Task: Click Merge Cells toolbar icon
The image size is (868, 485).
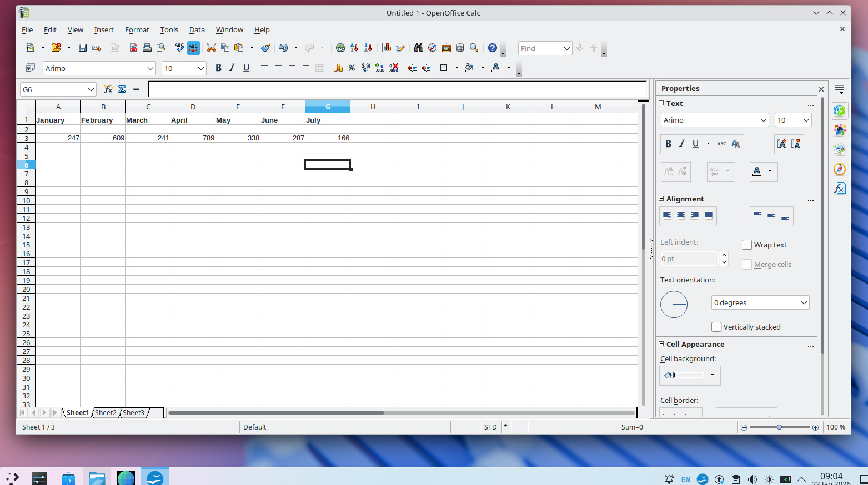Action: (320, 68)
